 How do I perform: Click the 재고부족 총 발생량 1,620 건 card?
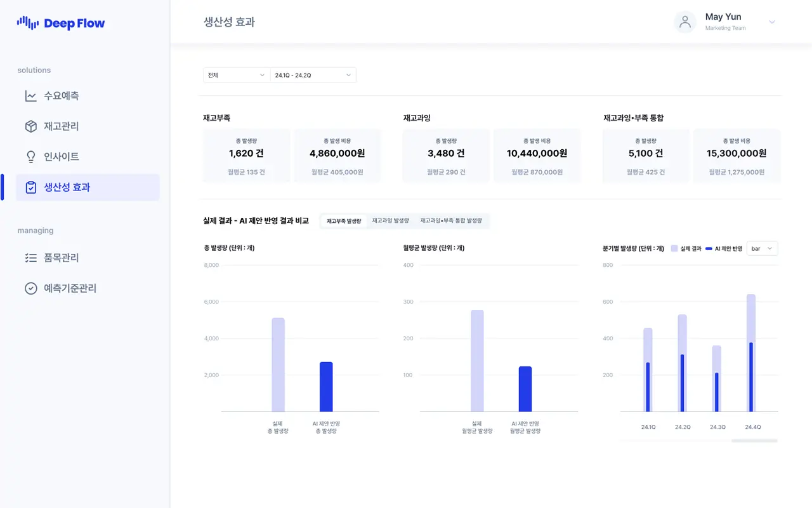point(247,156)
